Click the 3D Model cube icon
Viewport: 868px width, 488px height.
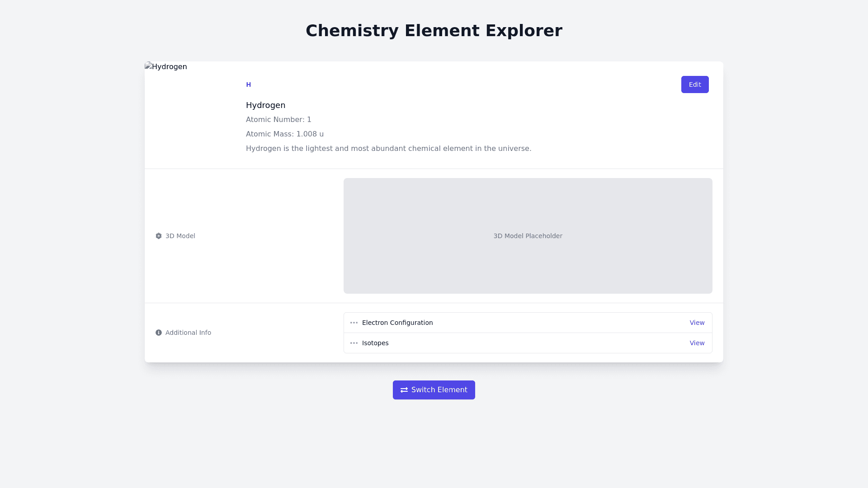(x=159, y=236)
